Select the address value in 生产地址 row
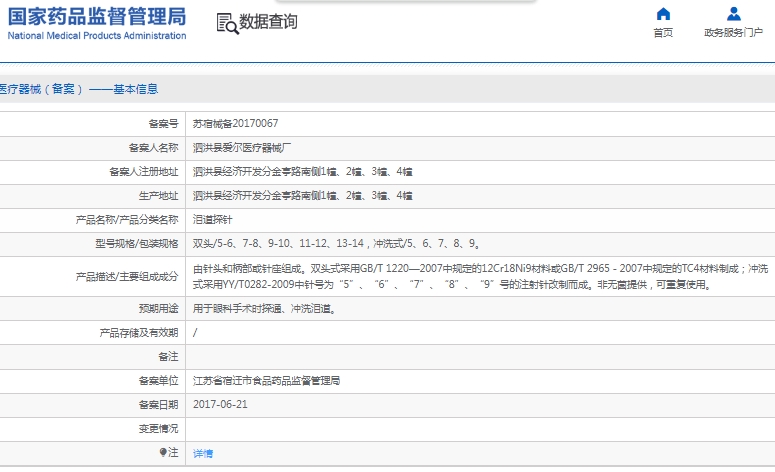 302,196
